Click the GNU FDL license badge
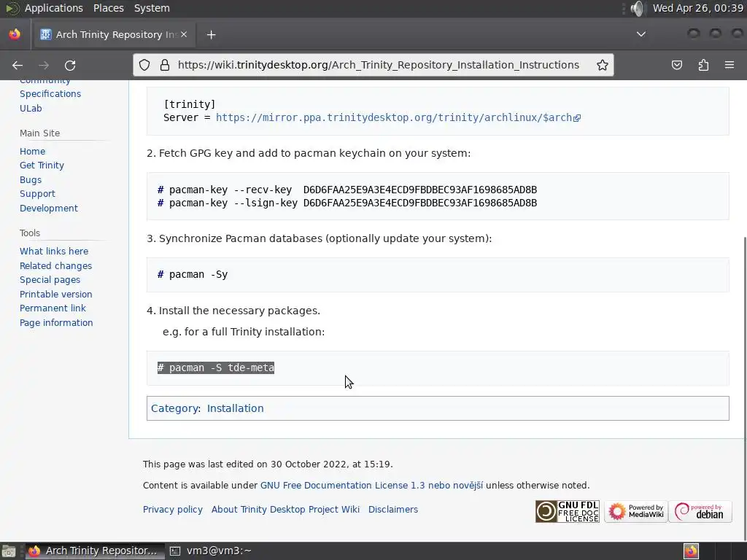Viewport: 747px width, 560px height. click(568, 511)
